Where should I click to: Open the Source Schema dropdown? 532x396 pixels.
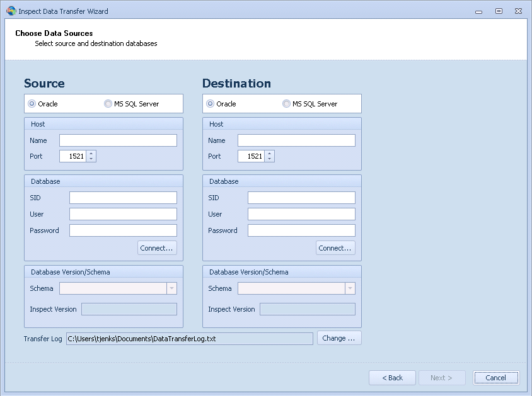pos(171,288)
